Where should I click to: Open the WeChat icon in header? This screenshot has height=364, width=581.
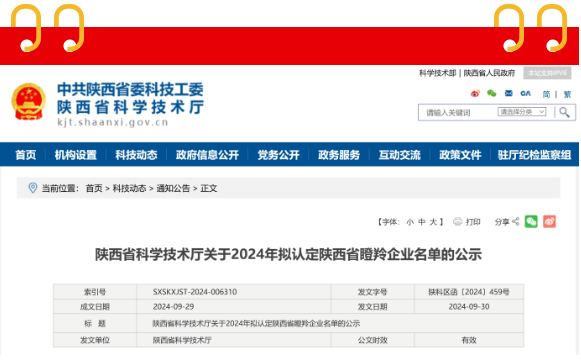coord(491,93)
